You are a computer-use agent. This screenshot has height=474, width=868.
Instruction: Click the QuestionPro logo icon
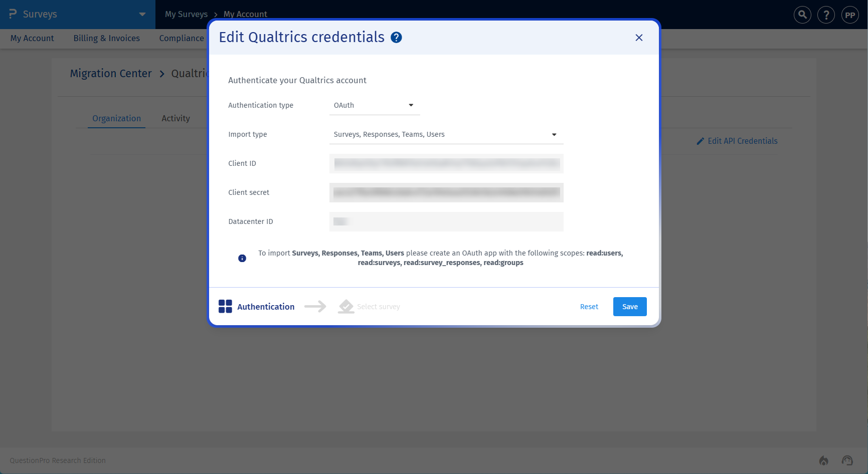tap(13, 14)
